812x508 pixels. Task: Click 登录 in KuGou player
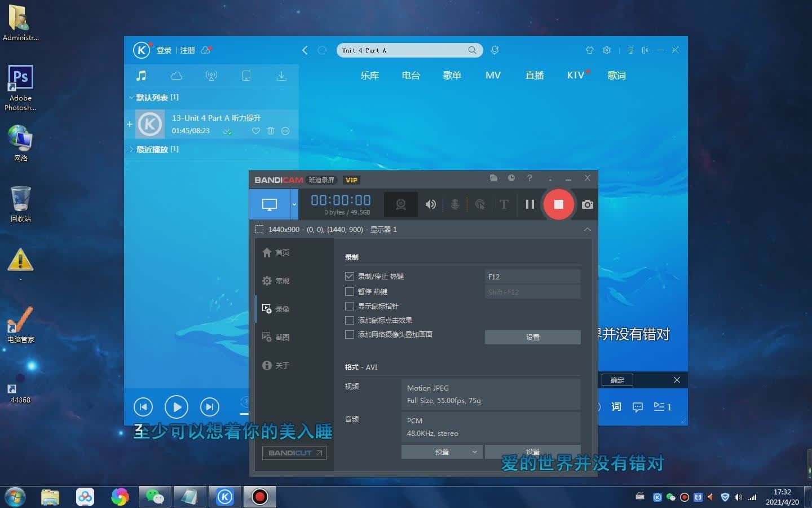[164, 50]
